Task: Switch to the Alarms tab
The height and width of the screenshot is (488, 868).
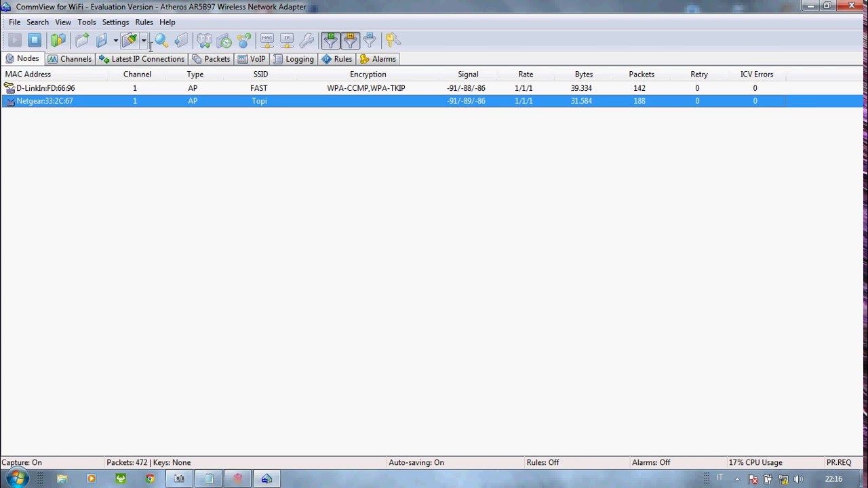Action: click(378, 59)
